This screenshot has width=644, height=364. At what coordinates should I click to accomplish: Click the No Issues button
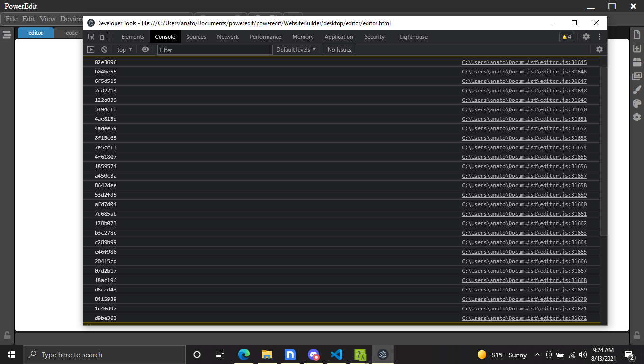[339, 49]
